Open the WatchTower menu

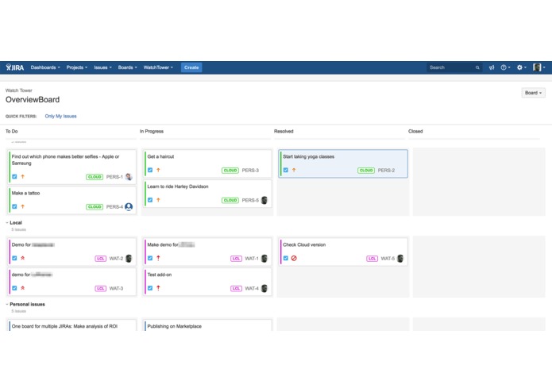click(x=158, y=67)
